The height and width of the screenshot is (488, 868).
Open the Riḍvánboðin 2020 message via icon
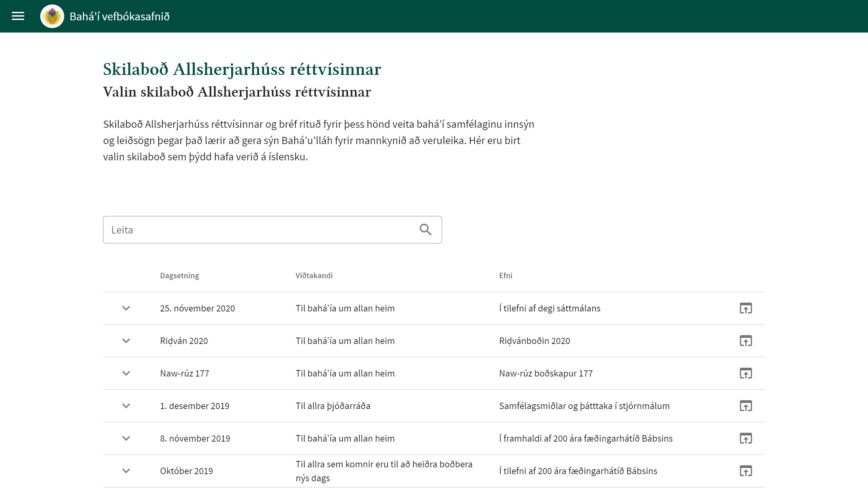click(746, 341)
